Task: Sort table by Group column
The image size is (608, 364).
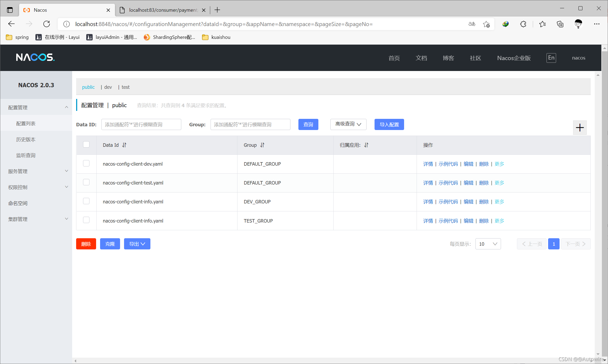Action: [x=262, y=145]
